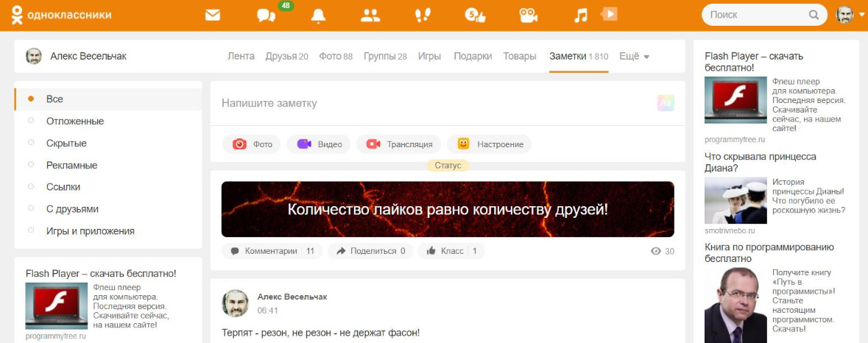
Task: Open post author avatar at 06:41 post
Action: (x=236, y=303)
